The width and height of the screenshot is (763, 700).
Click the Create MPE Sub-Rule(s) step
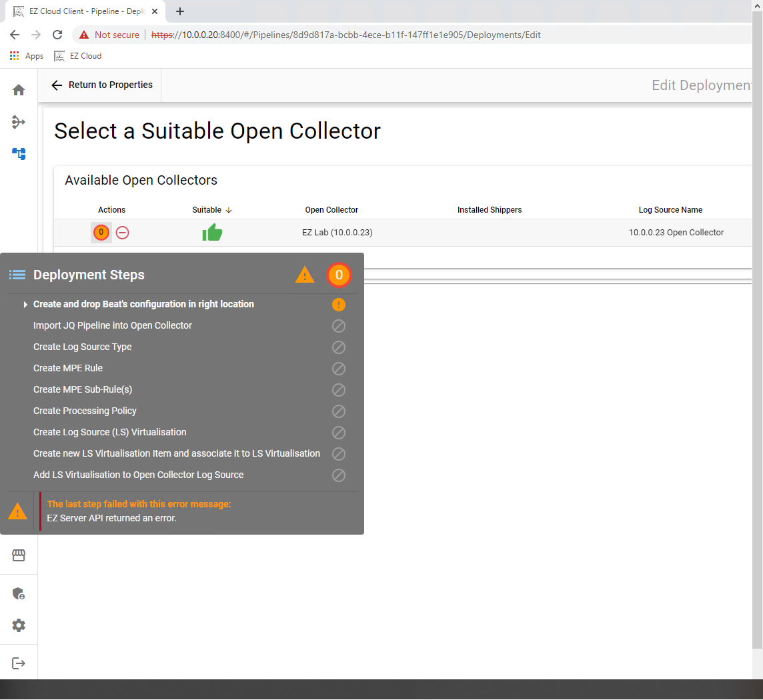[83, 389]
